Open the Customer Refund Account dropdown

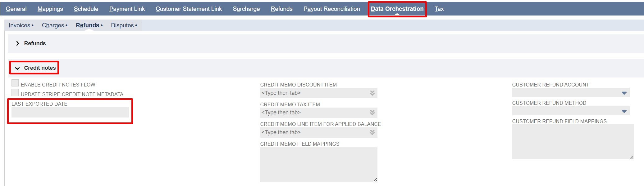(624, 93)
